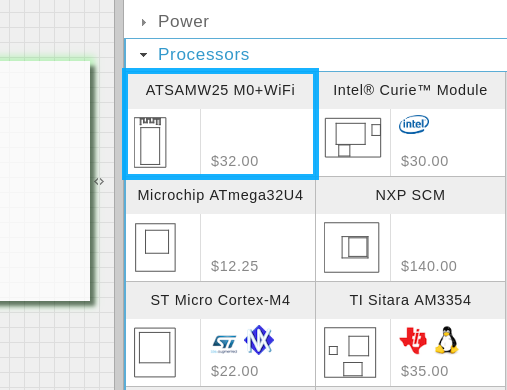Select the ST Micro Cortex-M4 title

(x=220, y=300)
